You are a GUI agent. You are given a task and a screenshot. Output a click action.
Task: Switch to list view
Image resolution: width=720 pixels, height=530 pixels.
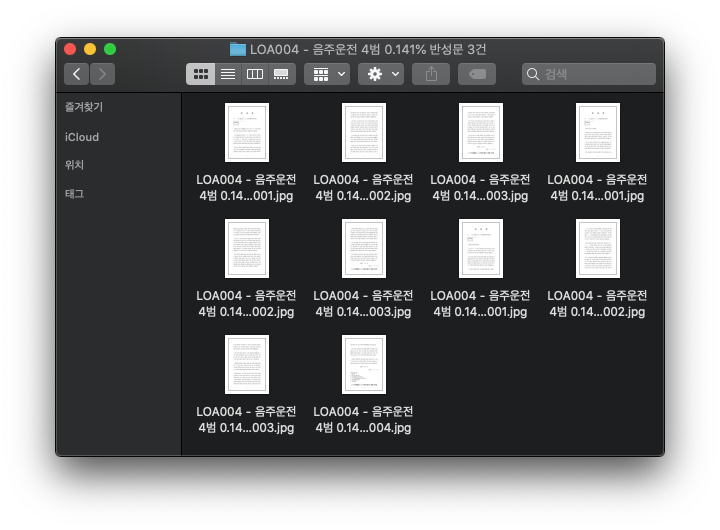pos(228,74)
